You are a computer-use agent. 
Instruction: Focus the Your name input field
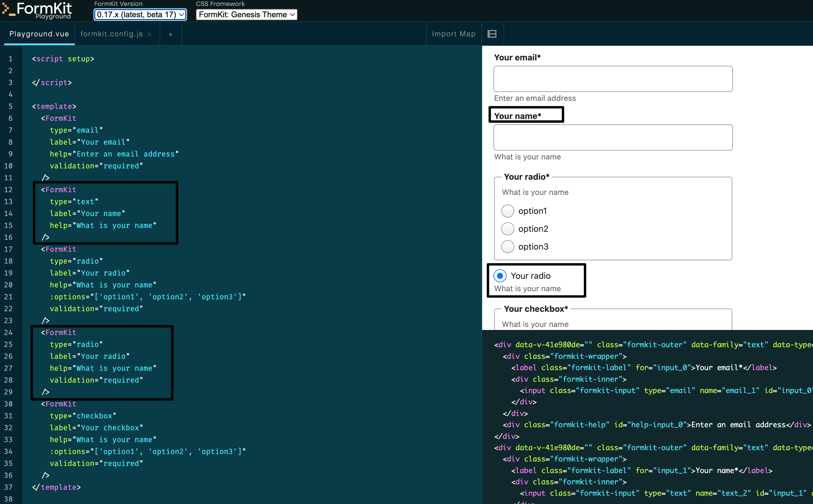click(613, 137)
